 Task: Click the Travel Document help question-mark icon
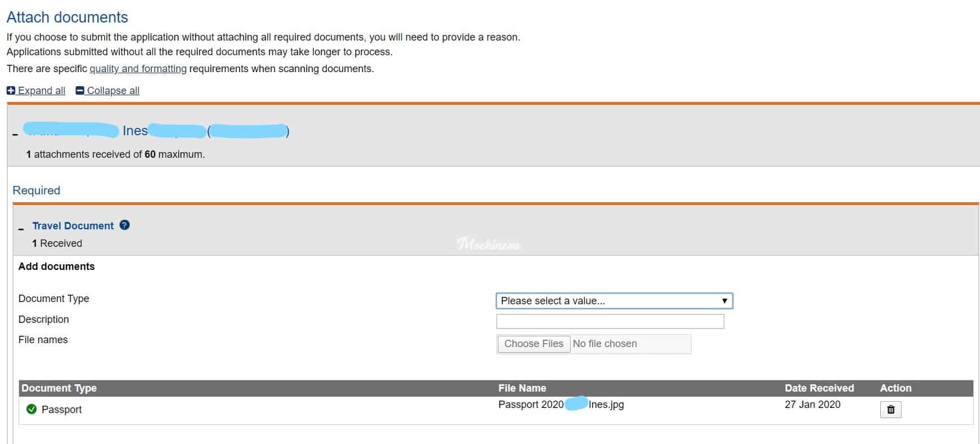click(125, 225)
